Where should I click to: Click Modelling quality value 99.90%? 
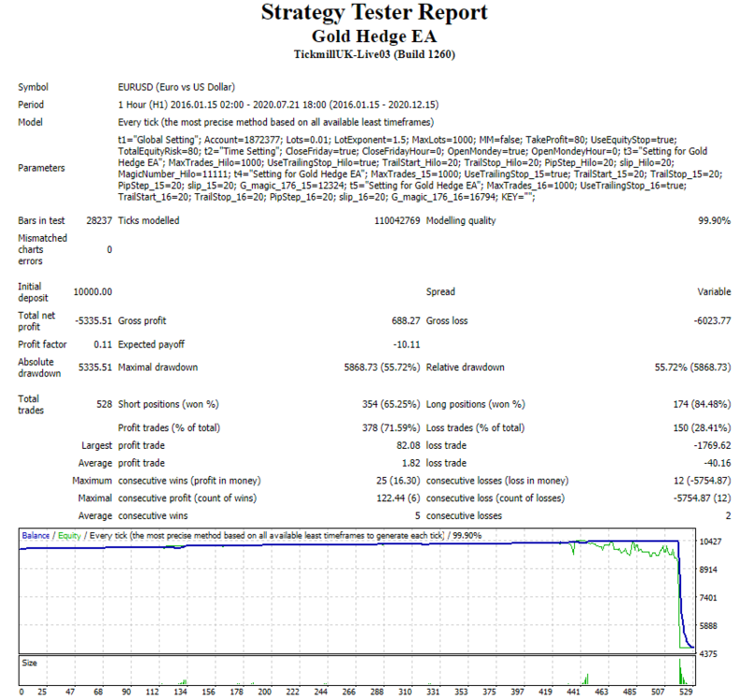pyautogui.click(x=714, y=220)
